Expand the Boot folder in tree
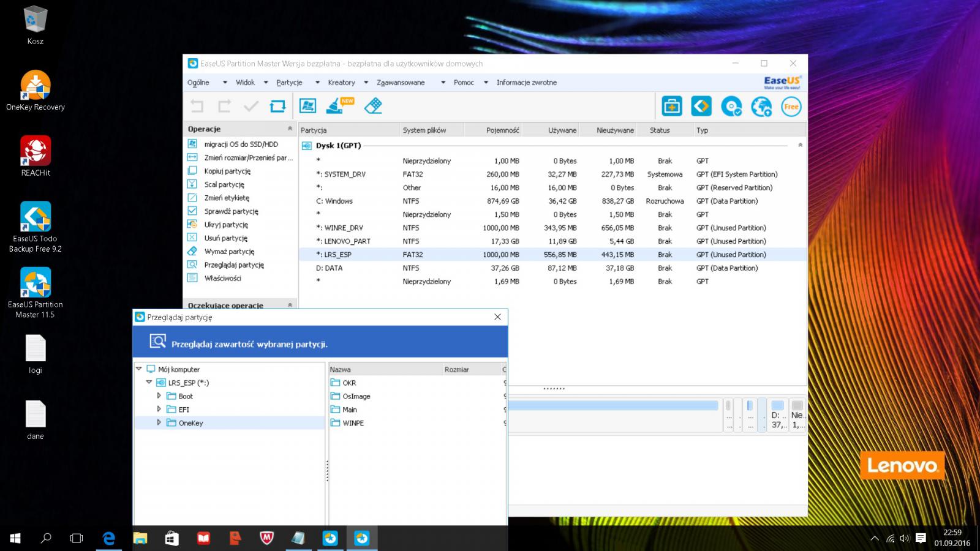Image resolution: width=980 pixels, height=551 pixels. point(159,396)
